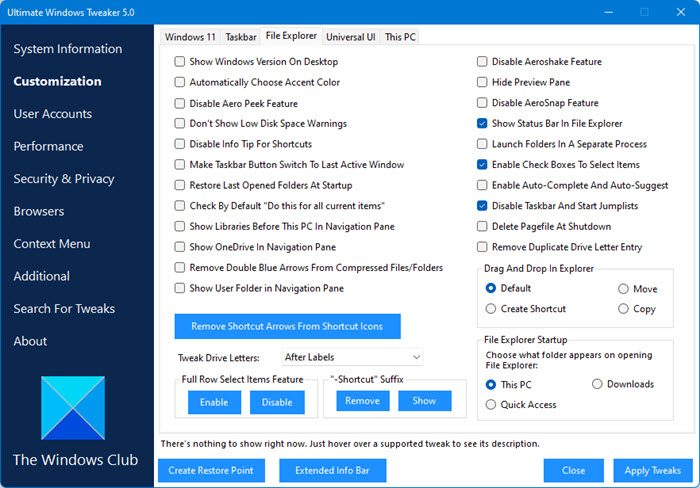
Task: Open Search For Tweaks in sidebar
Action: coord(64,309)
